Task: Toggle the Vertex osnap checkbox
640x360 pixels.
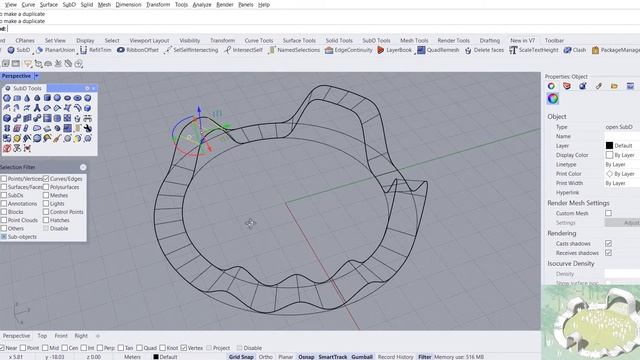Action: point(184,348)
